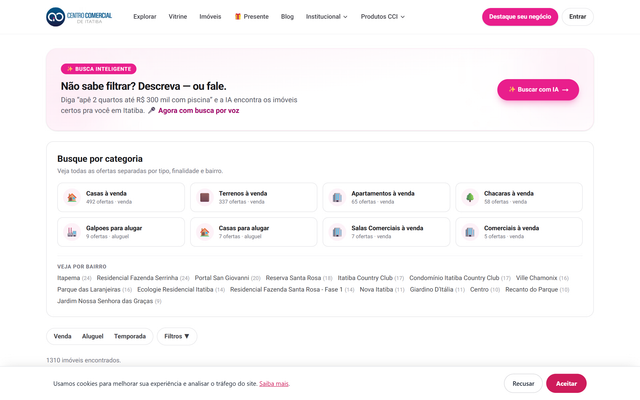640x400 pixels.
Task: Select the Venda listing type
Action: point(62,336)
